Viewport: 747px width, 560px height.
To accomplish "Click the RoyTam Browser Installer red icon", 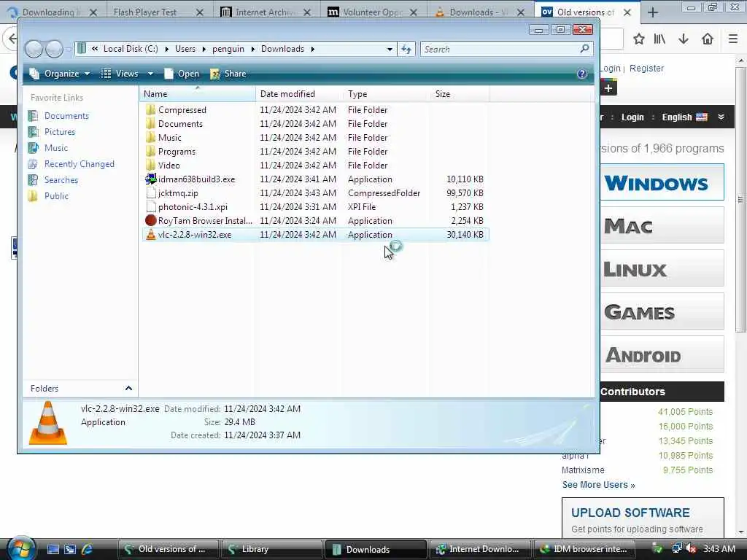I will pos(150,220).
